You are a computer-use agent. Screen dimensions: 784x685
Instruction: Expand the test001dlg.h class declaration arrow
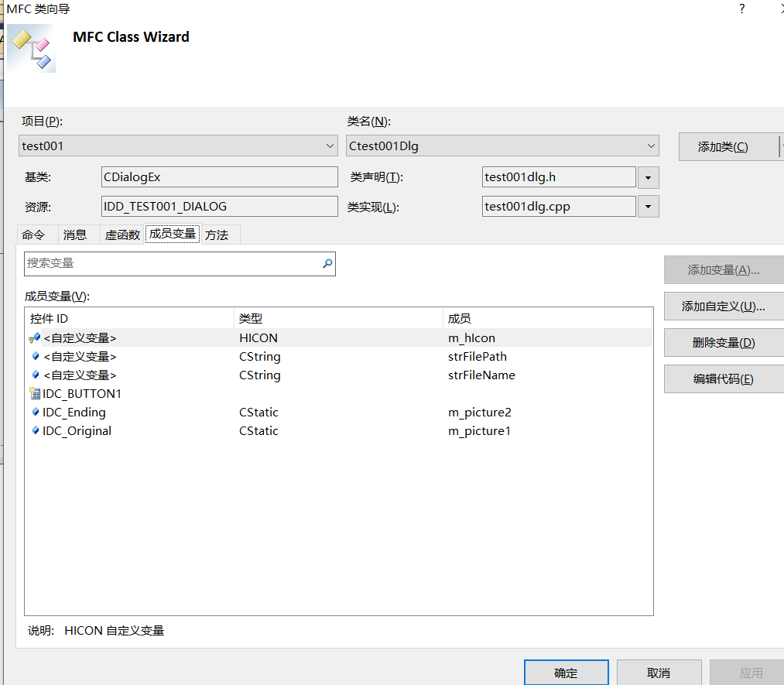[x=648, y=177]
